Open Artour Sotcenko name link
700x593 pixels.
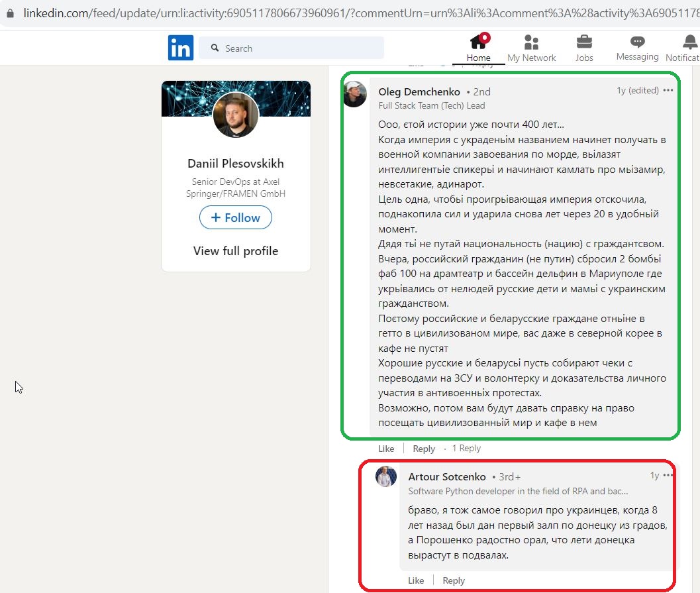[x=447, y=477]
